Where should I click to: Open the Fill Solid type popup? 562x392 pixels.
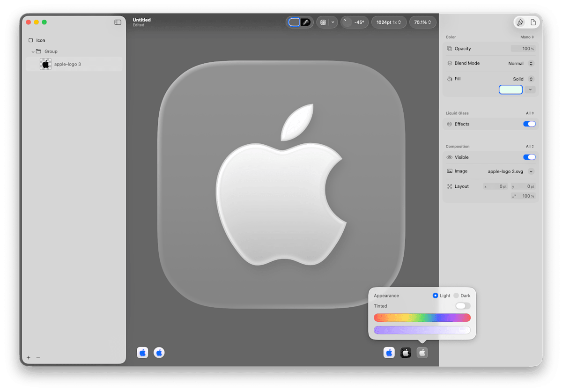524,79
